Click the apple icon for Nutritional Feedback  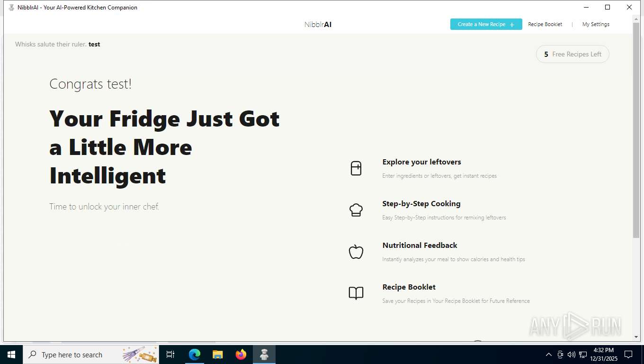pyautogui.click(x=356, y=252)
